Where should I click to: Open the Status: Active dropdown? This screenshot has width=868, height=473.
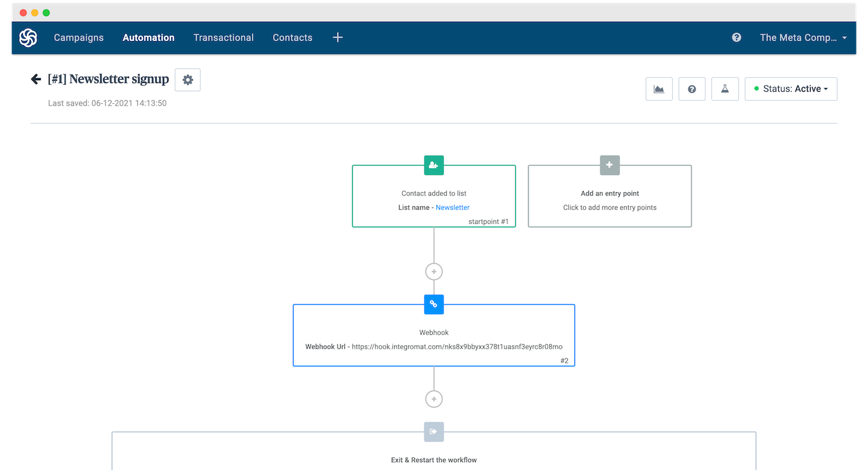click(791, 89)
